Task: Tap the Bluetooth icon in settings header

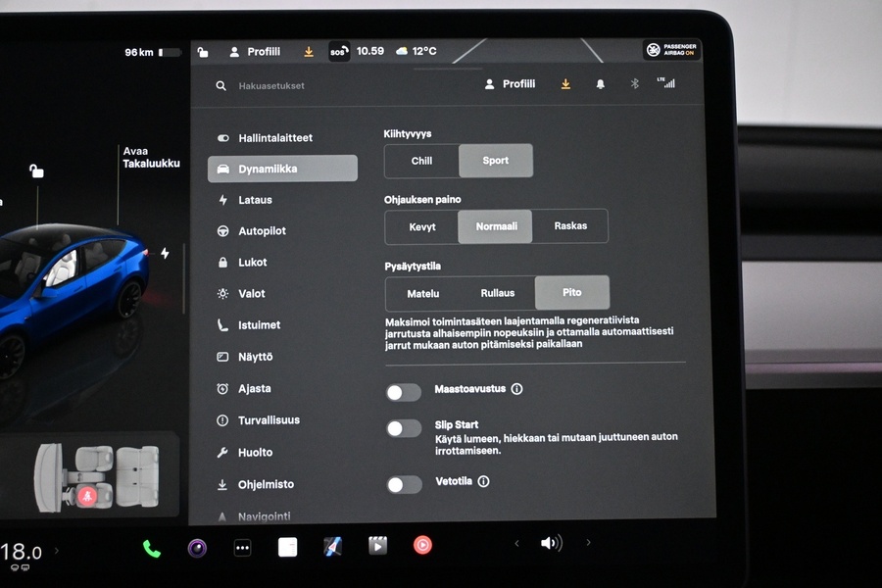Action: pos(634,84)
